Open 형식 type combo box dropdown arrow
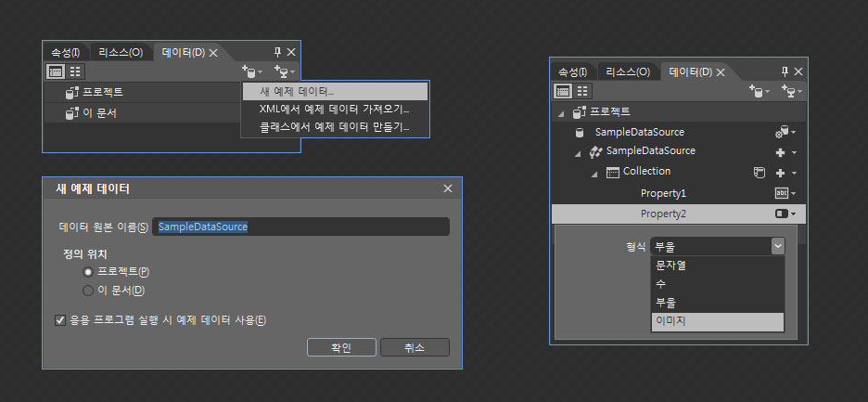Viewport: 868px width, 402px height. [x=778, y=246]
